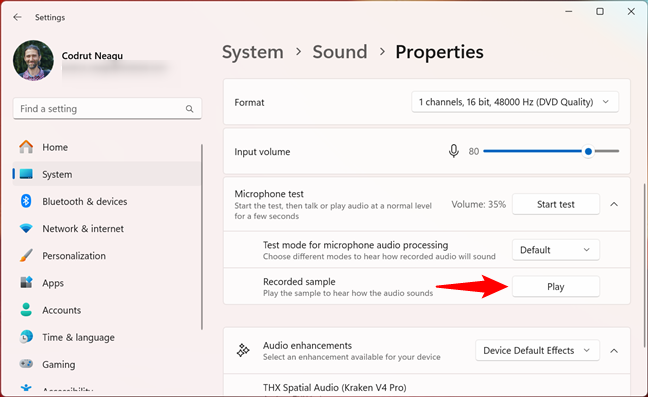The width and height of the screenshot is (648, 397).
Task: Click the Audio enhancements sparkle icon
Action: click(243, 350)
